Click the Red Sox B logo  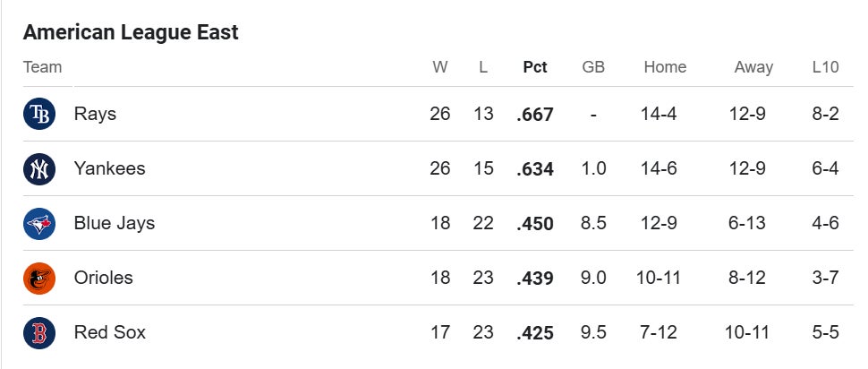(x=39, y=333)
